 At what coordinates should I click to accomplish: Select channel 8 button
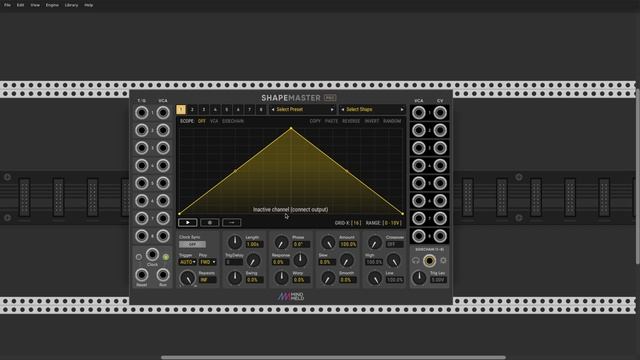(261, 109)
